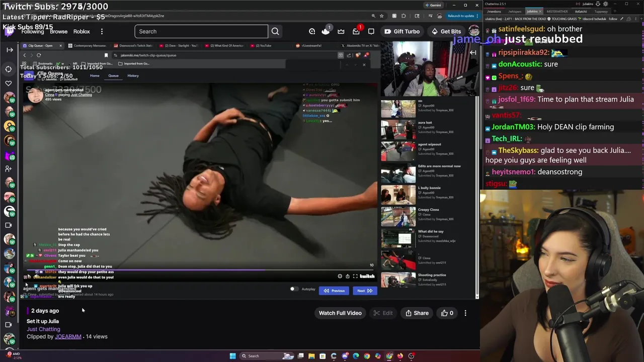Click the Get Bits button
Image resolution: width=644 pixels, height=362 pixels.
(x=446, y=32)
